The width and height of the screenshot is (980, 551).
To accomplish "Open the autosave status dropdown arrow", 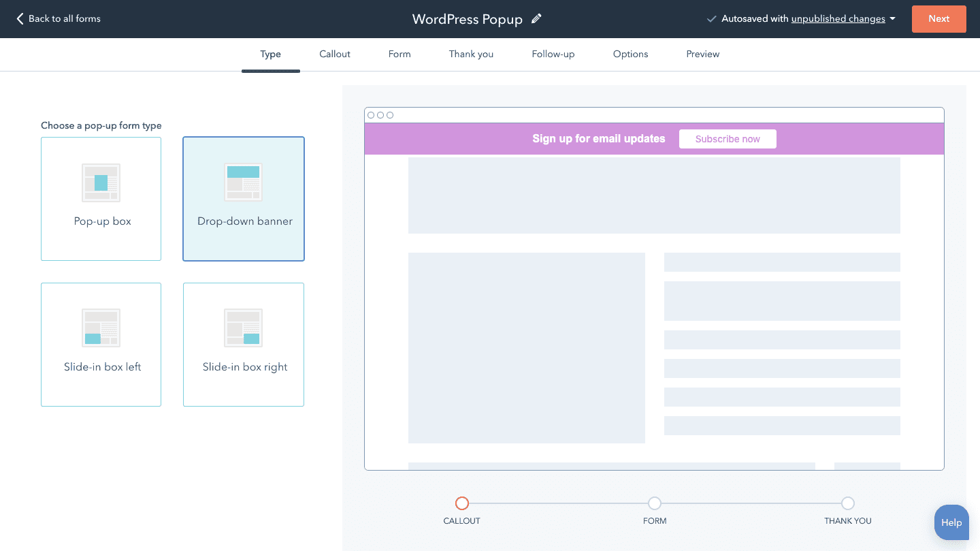I will [x=892, y=19].
